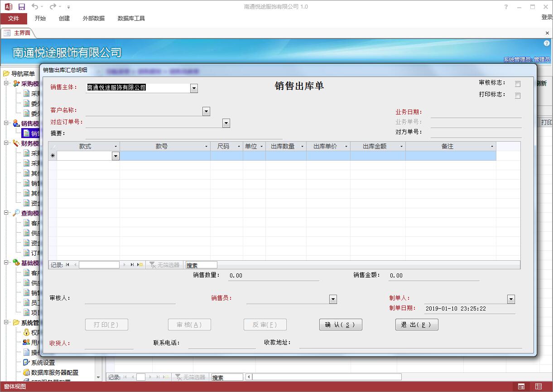Click the Undo arrow in the title bar
Image resolution: width=553 pixels, height=392 pixels.
click(x=35, y=7)
